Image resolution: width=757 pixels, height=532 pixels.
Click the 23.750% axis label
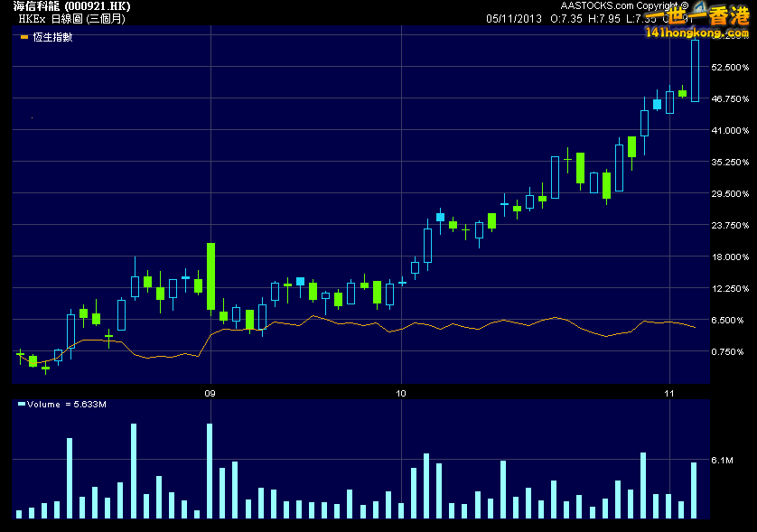pos(730,225)
